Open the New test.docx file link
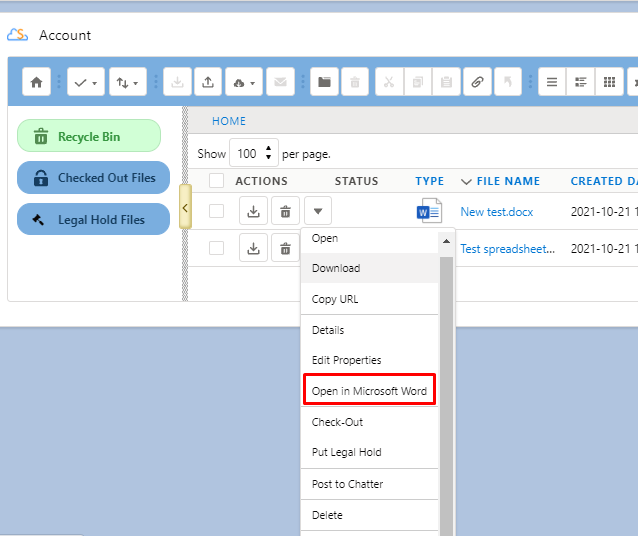 coord(498,211)
